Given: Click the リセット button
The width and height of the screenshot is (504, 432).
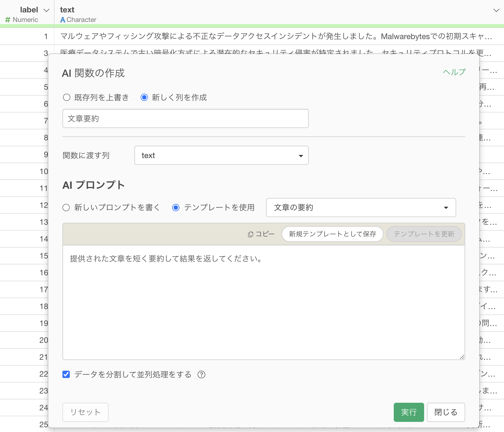Looking at the screenshot, I should [x=85, y=412].
